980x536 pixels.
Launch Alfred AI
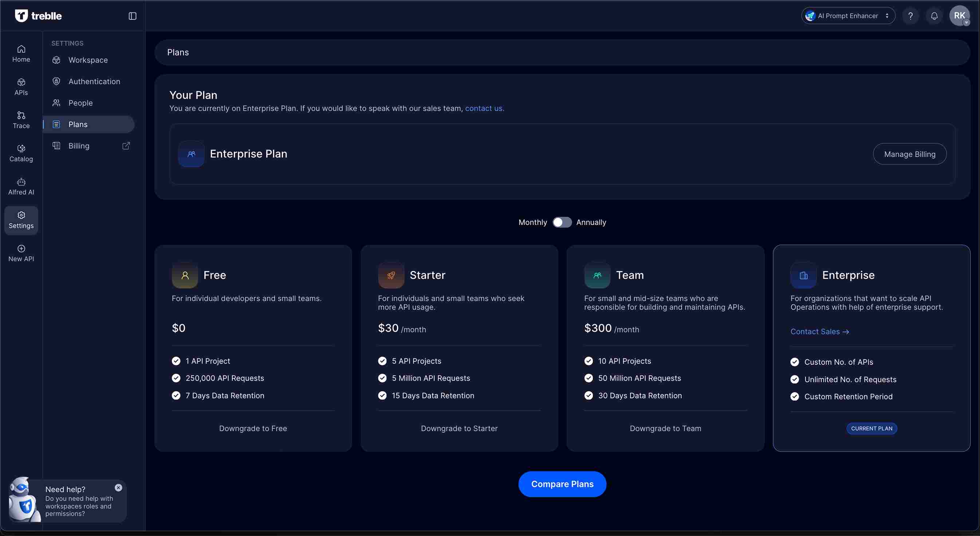[21, 186]
